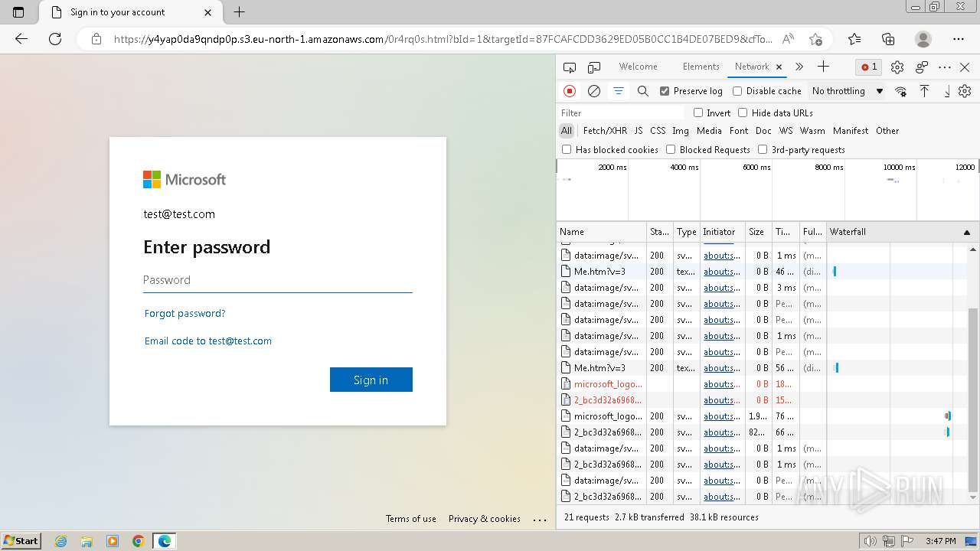Click Email code to test@test.com link

point(208,341)
